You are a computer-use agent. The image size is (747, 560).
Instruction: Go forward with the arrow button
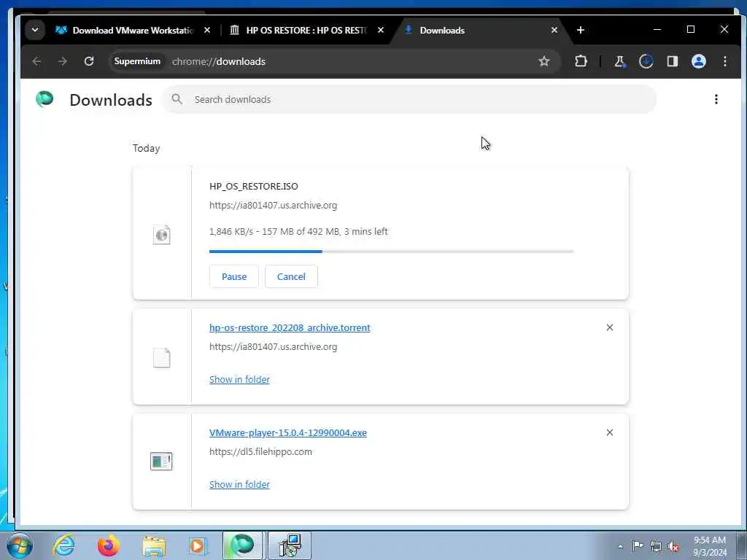(x=63, y=61)
